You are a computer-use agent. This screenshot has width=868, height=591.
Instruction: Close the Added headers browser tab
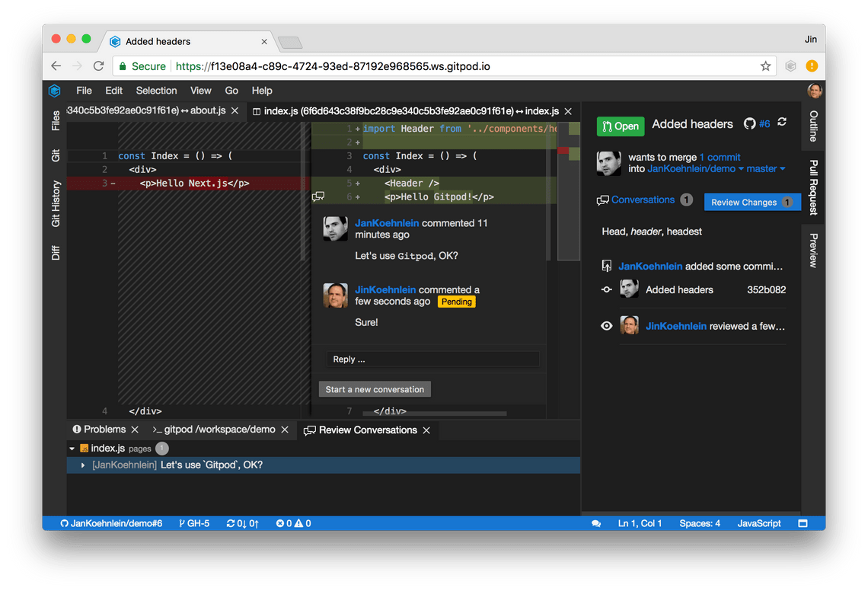pos(264,42)
